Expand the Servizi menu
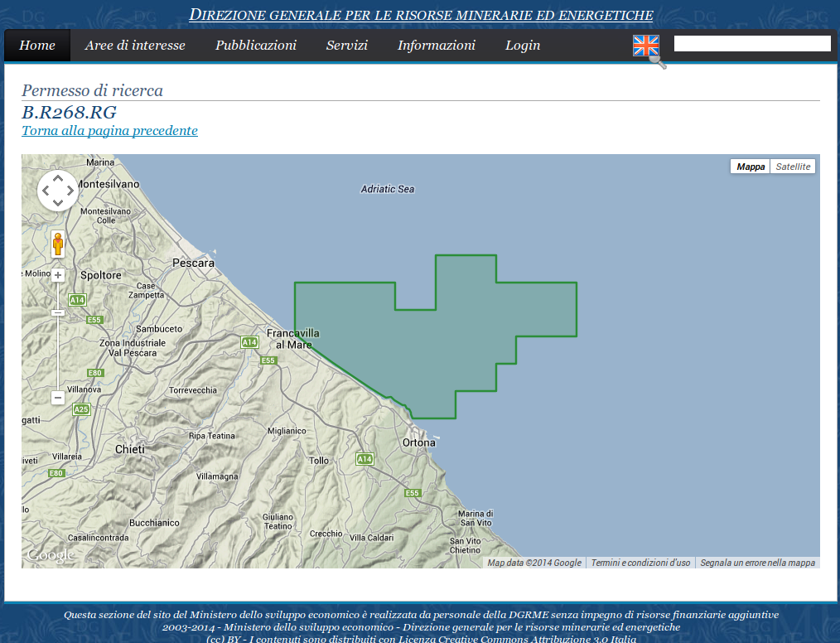 347,46
